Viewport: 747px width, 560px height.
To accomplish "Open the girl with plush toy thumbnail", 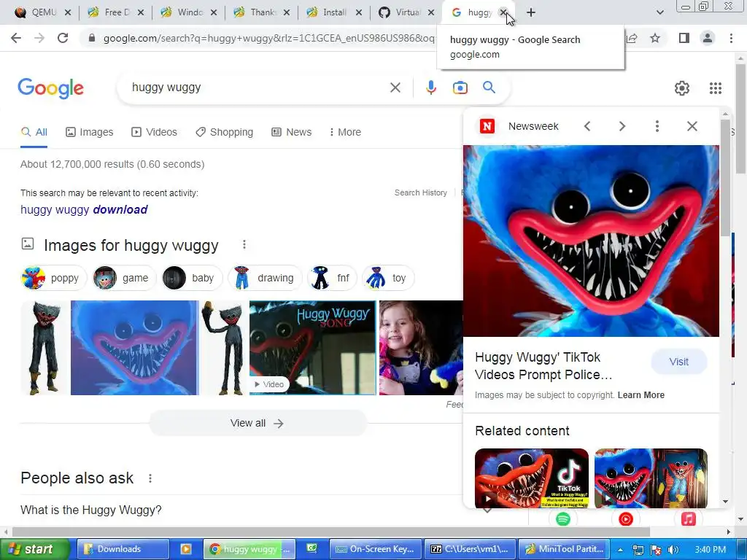I will tap(421, 348).
